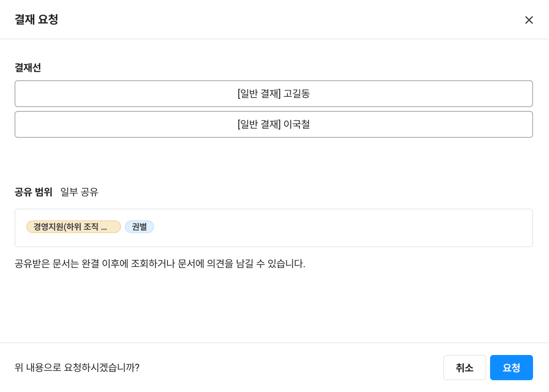Click the 공유 범위 label
Image resolution: width=549 pixels, height=392 pixels.
33,192
